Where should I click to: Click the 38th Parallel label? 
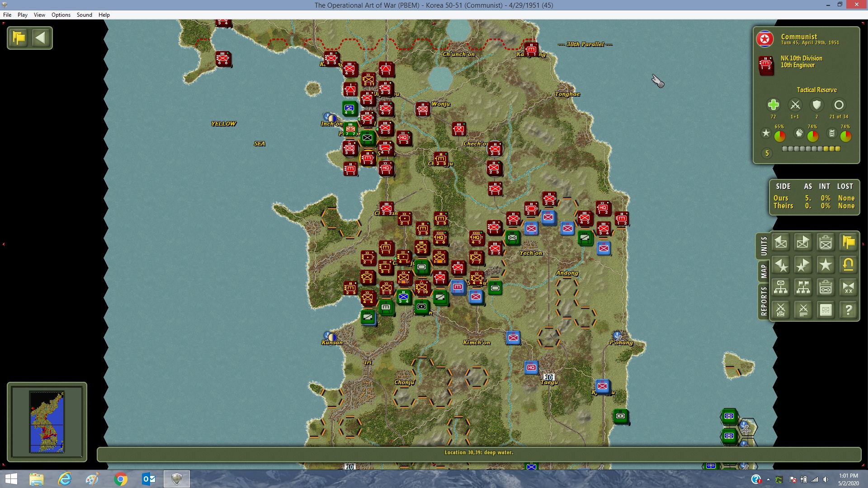point(585,44)
